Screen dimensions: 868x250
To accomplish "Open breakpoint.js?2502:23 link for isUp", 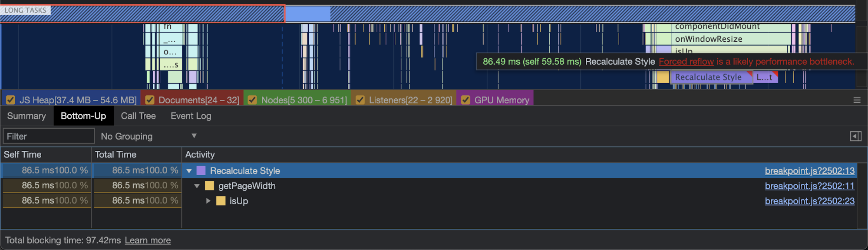I will [809, 201].
